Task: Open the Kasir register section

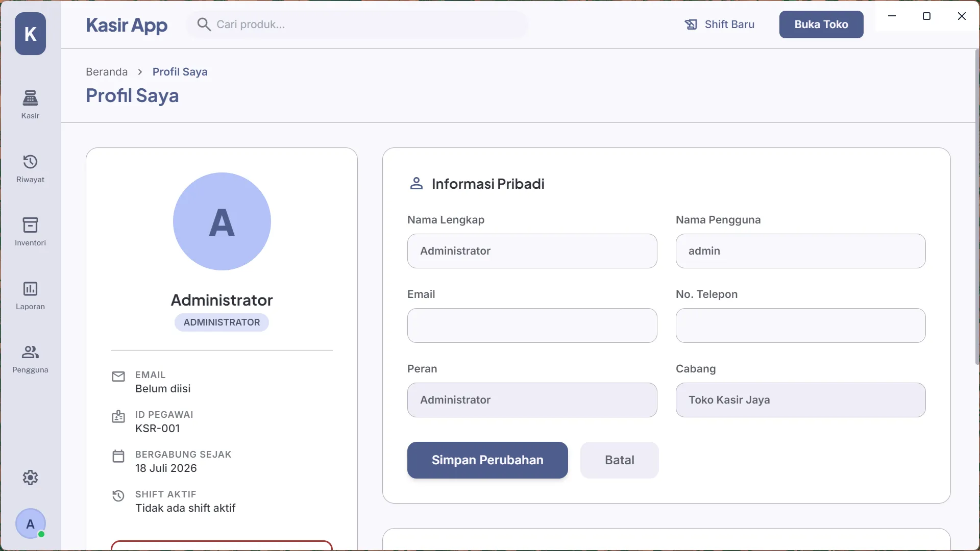Action: (30, 105)
